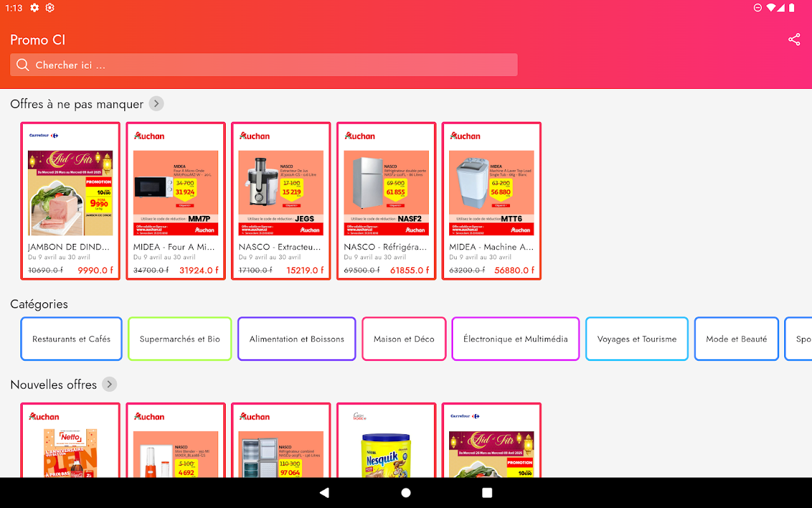
Task: Tap Carrefour logo on the Nouvelles offres Aid card
Action: (465, 416)
